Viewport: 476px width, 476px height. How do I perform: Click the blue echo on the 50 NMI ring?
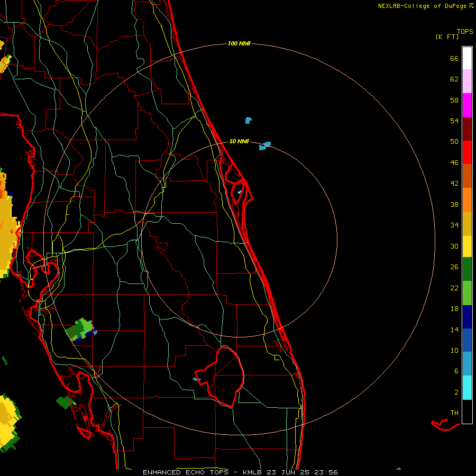click(x=265, y=146)
